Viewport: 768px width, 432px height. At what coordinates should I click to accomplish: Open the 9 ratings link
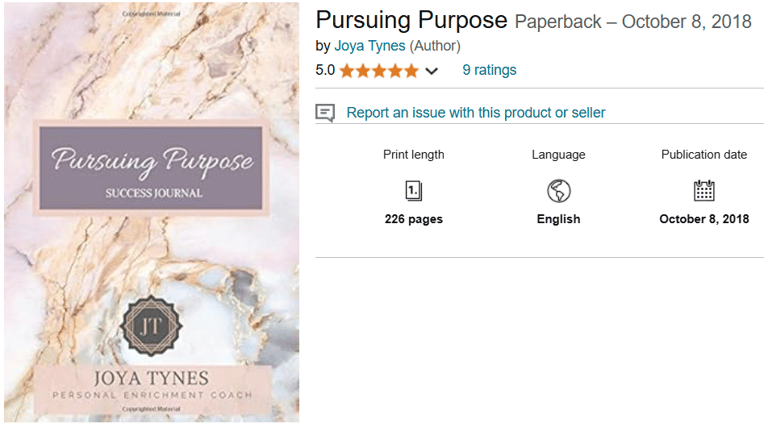tap(489, 70)
